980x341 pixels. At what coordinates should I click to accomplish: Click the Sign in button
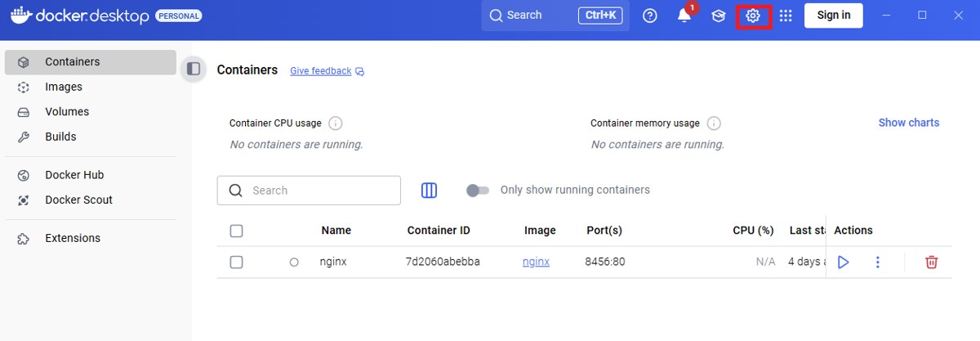point(833,16)
